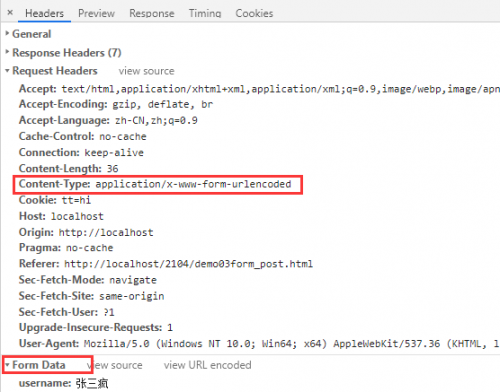Open the Response tab
Image resolution: width=500 pixels, height=392 pixels.
[x=152, y=13]
